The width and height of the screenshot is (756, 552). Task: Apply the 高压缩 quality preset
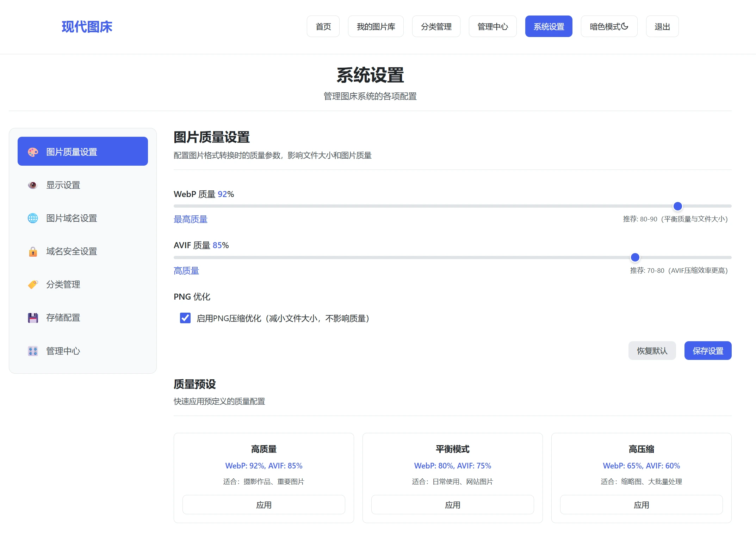point(641,505)
